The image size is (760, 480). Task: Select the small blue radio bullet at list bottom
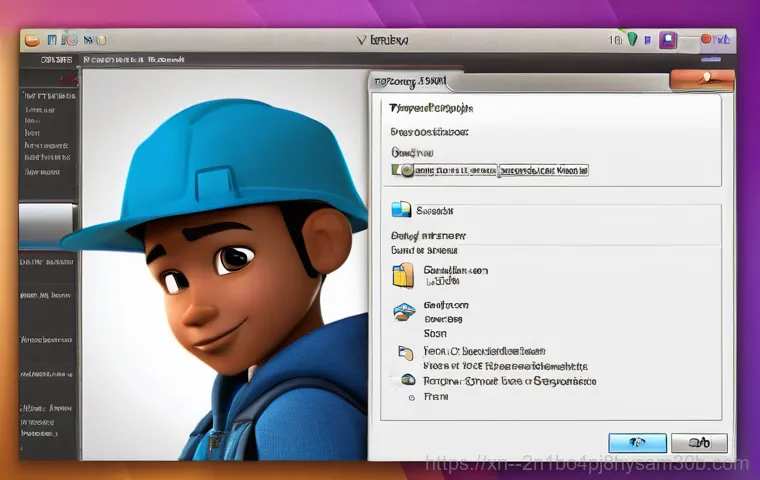pos(410,396)
